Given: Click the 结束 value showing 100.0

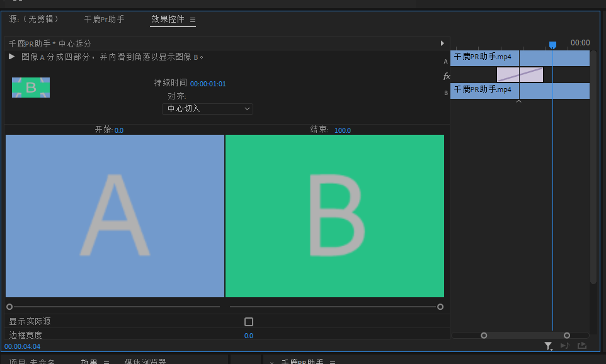Looking at the screenshot, I should [342, 130].
